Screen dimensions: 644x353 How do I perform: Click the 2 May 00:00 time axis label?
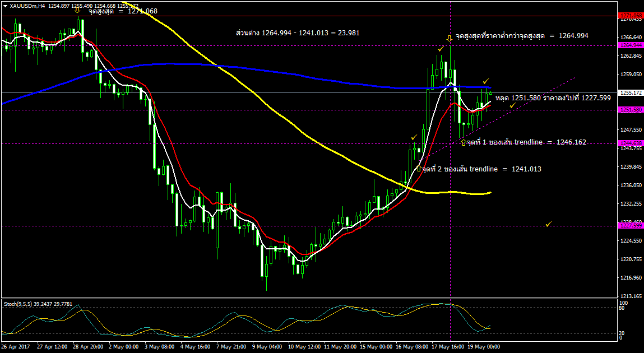[125, 347]
